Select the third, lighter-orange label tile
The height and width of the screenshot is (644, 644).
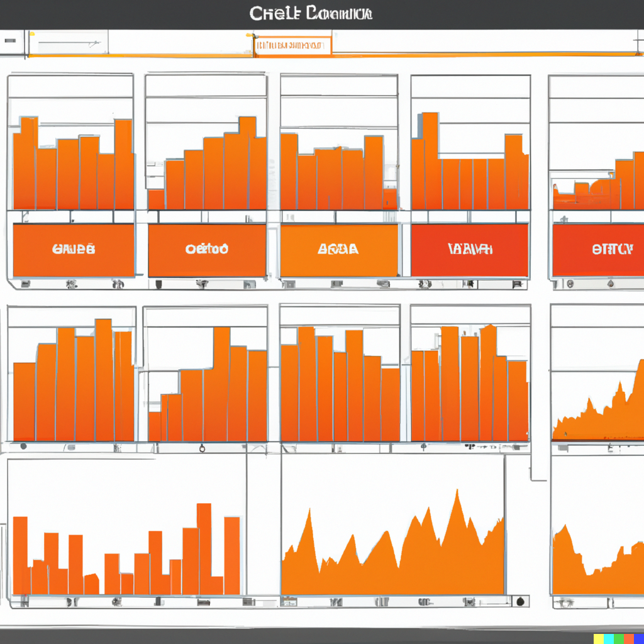[x=339, y=250]
